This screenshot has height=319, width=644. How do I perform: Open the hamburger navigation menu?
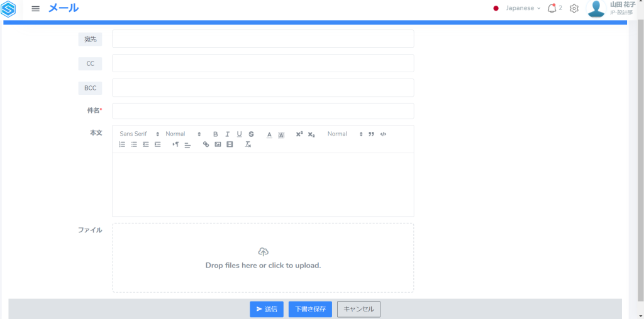point(35,9)
